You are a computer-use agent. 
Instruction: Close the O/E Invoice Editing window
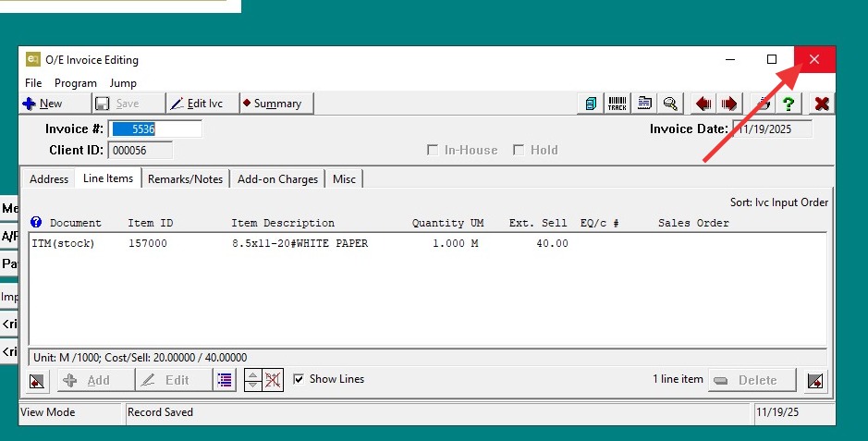(814, 59)
